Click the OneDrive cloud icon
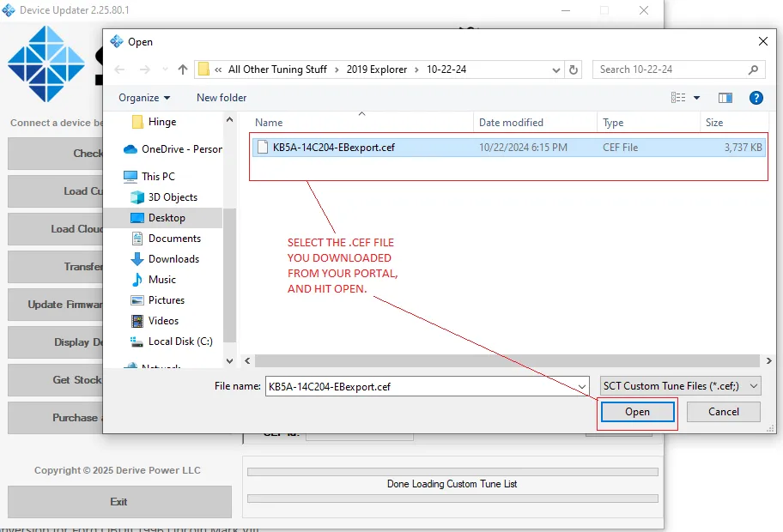 (x=130, y=149)
